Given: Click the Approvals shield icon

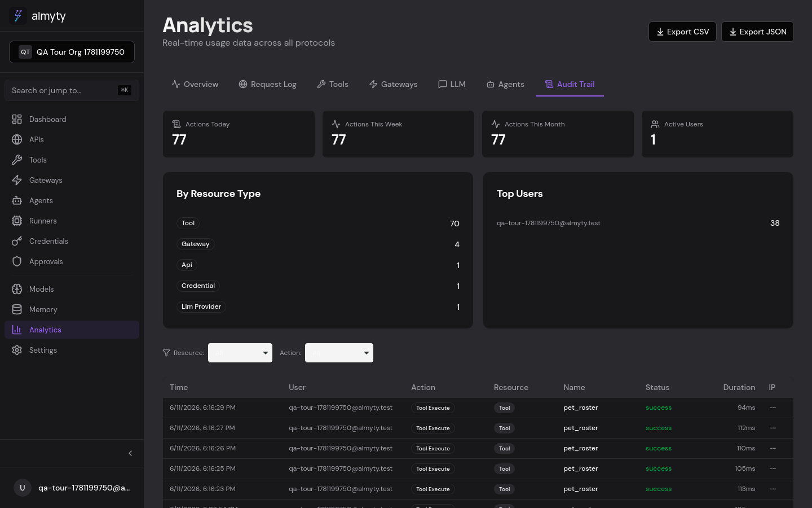Looking at the screenshot, I should (x=17, y=261).
